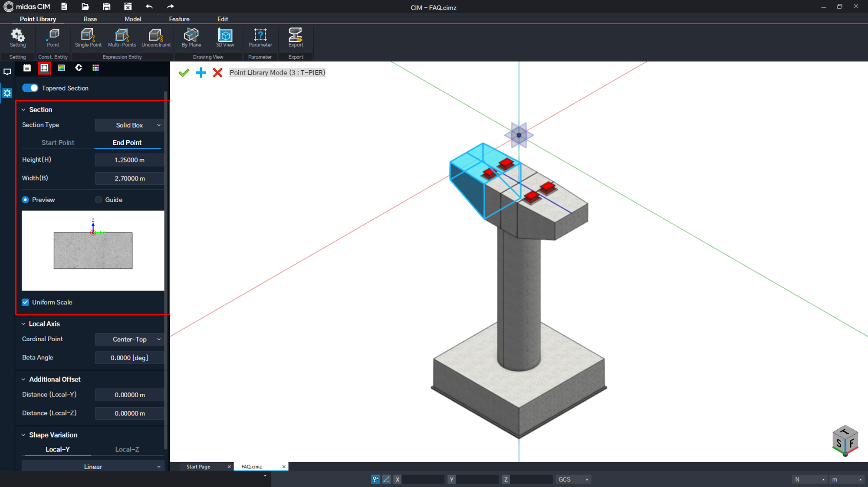This screenshot has height=487, width=868.
Task: Collapse the Shape Variation group
Action: pos(23,435)
